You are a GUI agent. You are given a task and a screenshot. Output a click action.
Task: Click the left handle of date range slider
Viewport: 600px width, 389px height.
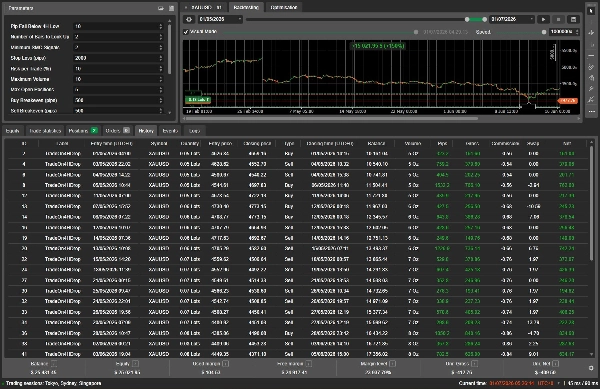[467, 20]
